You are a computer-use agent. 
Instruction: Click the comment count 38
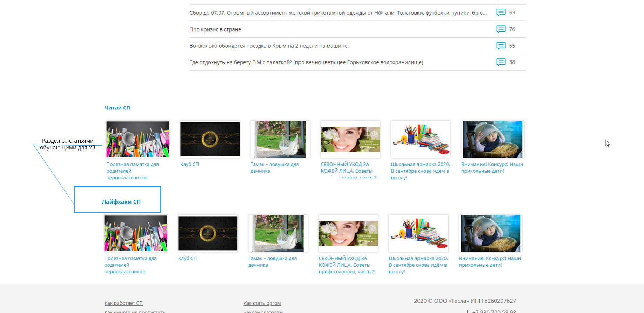tap(512, 62)
